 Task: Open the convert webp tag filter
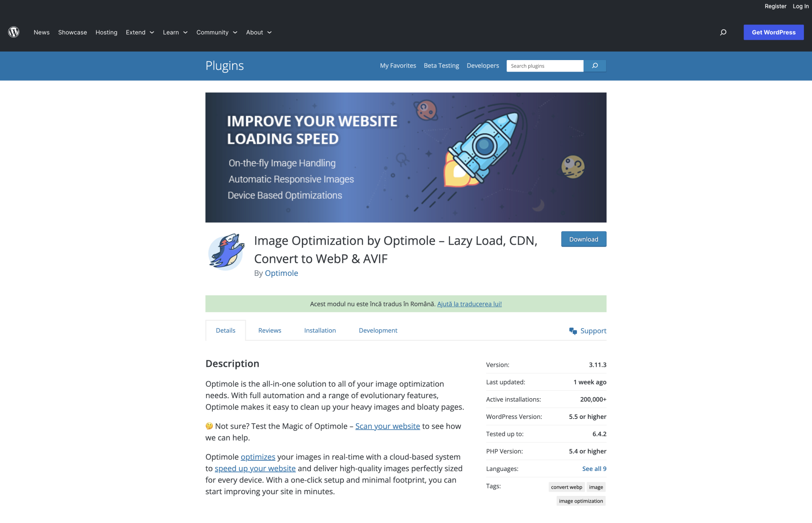[x=566, y=487]
